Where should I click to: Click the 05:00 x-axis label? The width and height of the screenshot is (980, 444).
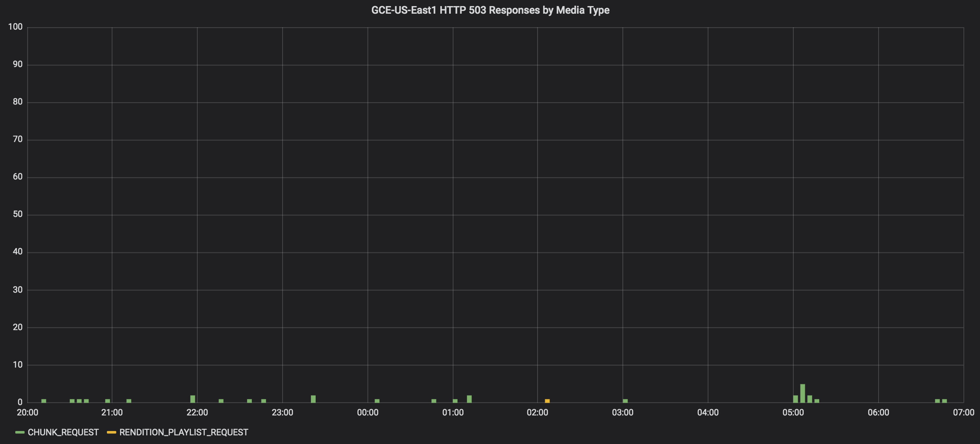click(793, 413)
